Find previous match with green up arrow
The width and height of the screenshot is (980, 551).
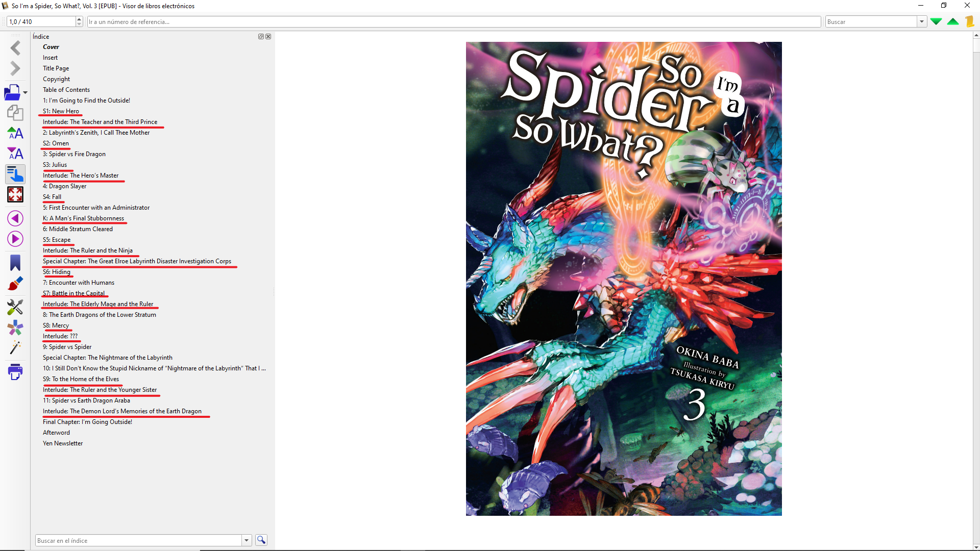tap(953, 21)
